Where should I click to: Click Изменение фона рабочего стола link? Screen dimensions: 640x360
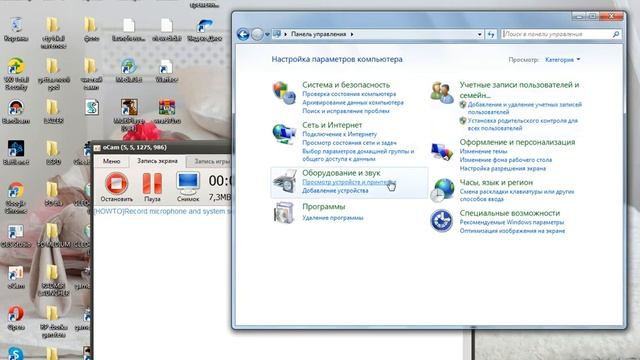(x=505, y=160)
